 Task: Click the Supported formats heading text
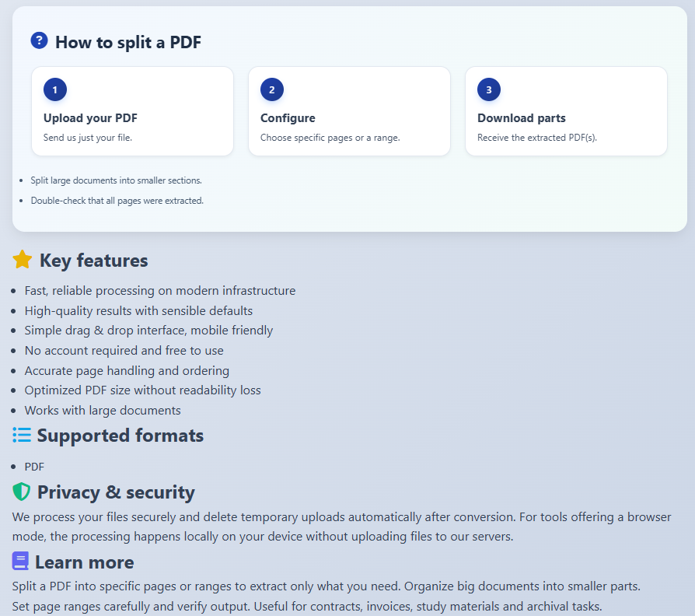pos(120,436)
